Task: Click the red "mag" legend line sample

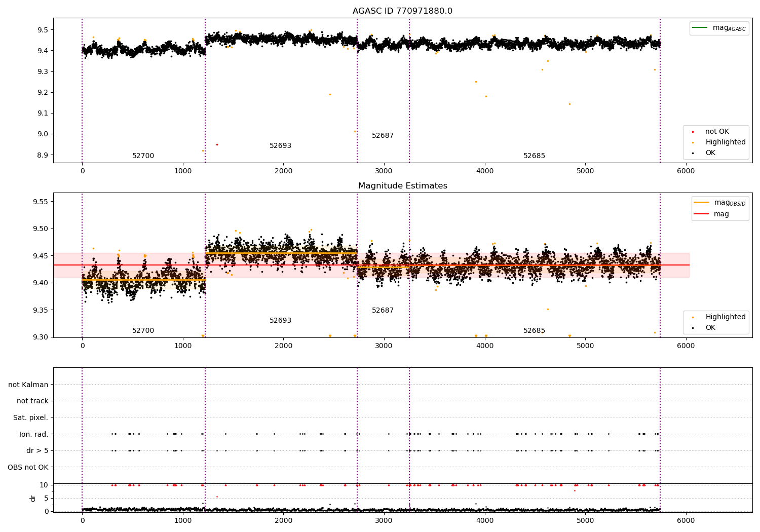Action: pos(701,214)
